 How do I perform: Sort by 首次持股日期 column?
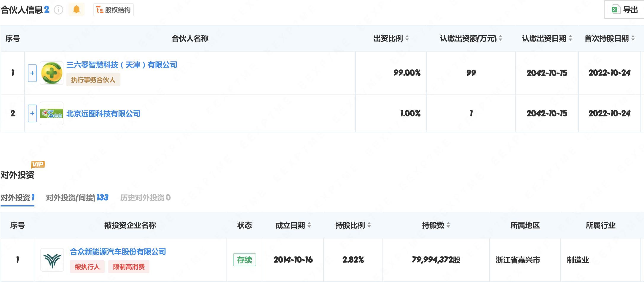633,38
